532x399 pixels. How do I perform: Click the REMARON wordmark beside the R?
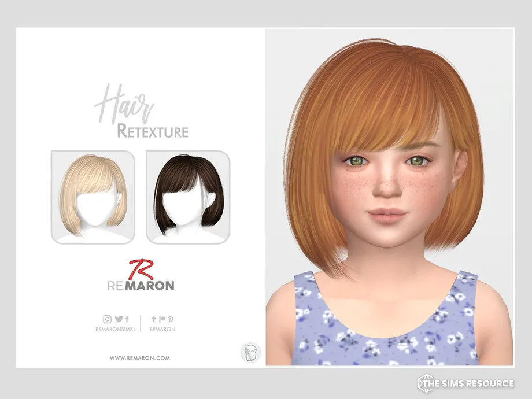pos(150,285)
